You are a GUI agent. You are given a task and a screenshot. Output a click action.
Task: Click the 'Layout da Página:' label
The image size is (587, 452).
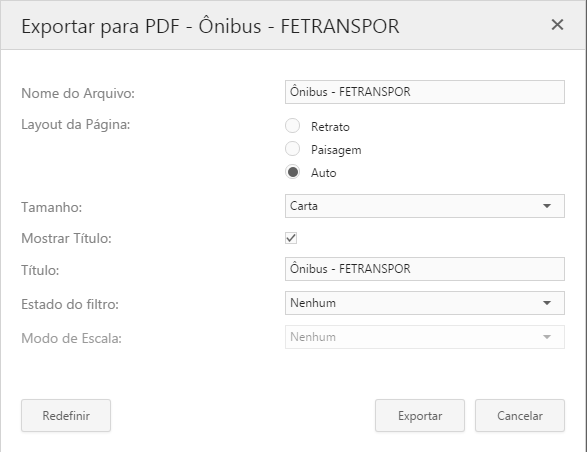pos(76,125)
